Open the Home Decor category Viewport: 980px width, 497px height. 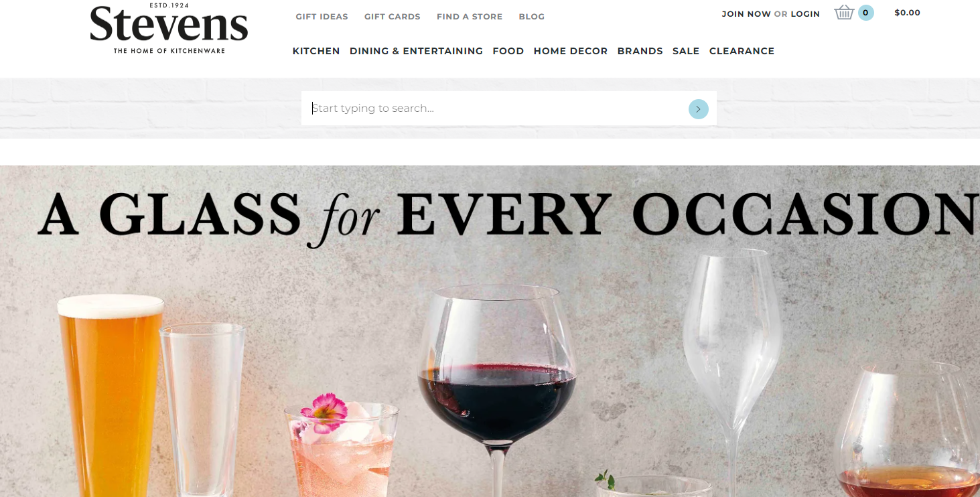click(571, 51)
